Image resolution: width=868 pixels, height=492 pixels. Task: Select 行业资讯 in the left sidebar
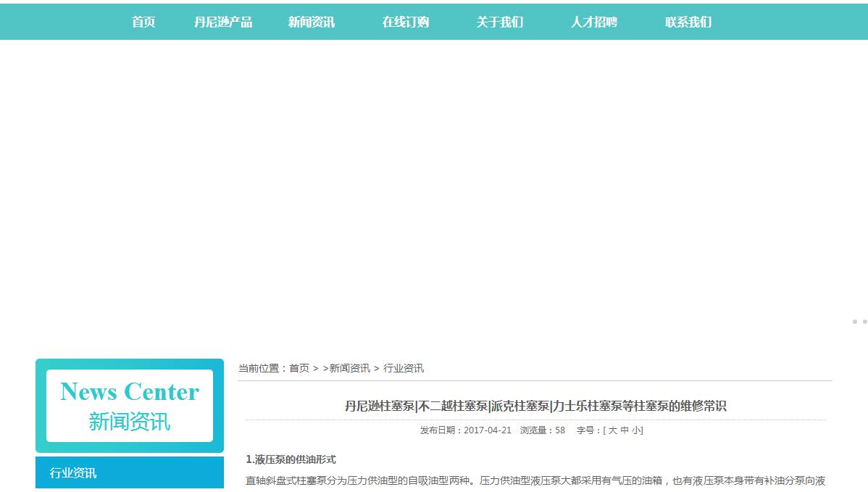[x=130, y=472]
